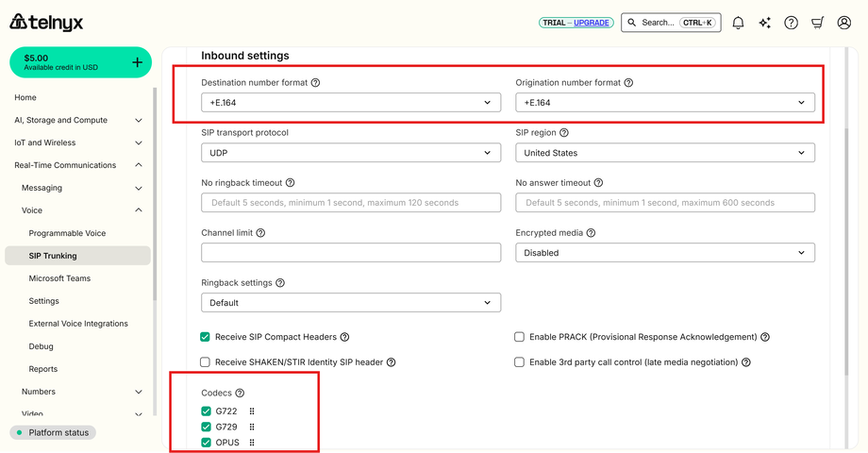The image size is (868, 453).
Task: Open Programmable Voice in the sidebar
Action: click(x=67, y=233)
